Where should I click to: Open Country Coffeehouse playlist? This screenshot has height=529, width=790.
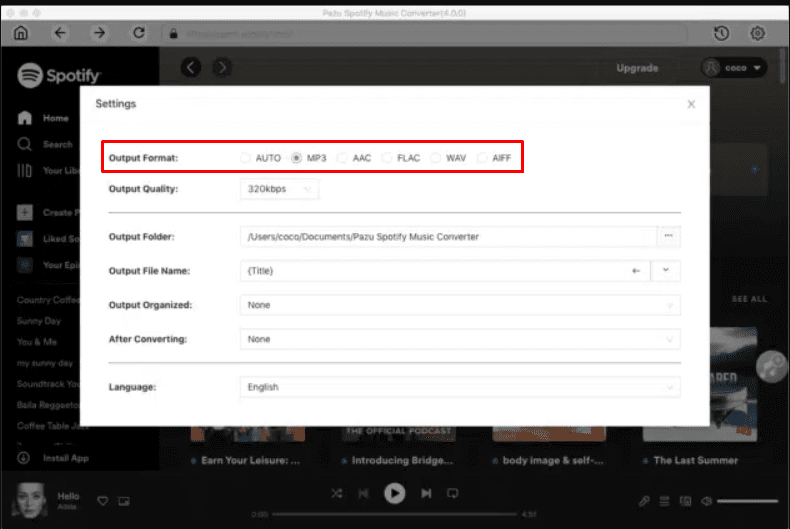48,300
